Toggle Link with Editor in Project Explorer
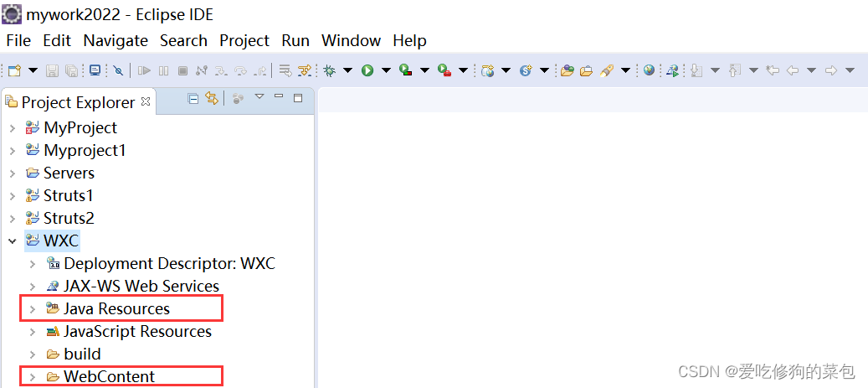The image size is (868, 388). pyautogui.click(x=212, y=99)
